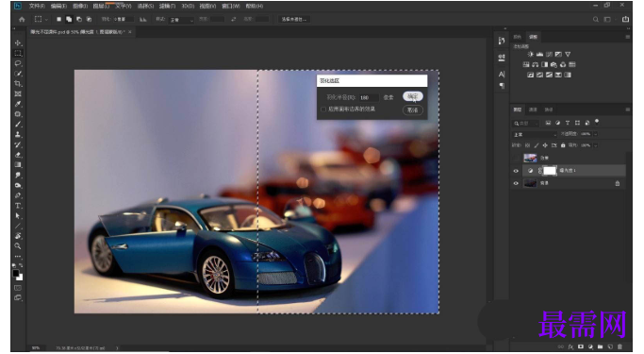Select the Path Selection tool
The image size is (644, 354).
[18, 215]
